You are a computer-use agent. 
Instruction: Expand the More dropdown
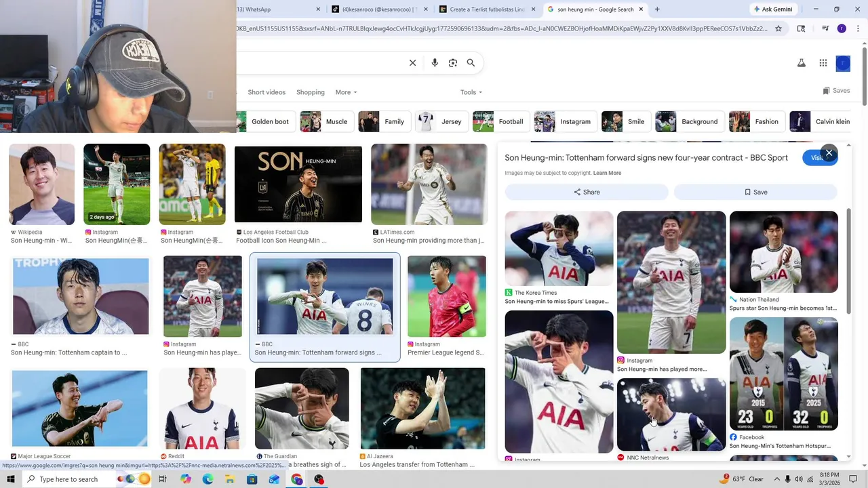(346, 92)
